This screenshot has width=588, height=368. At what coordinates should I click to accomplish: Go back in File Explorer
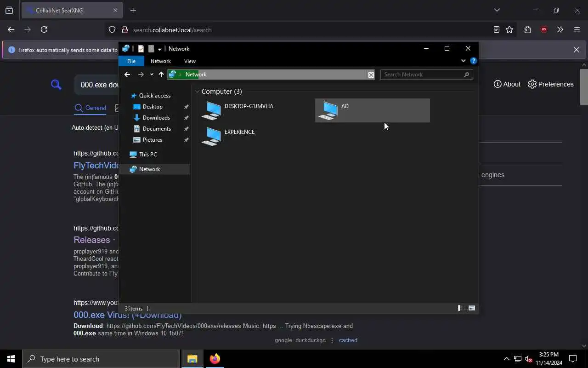tap(127, 75)
